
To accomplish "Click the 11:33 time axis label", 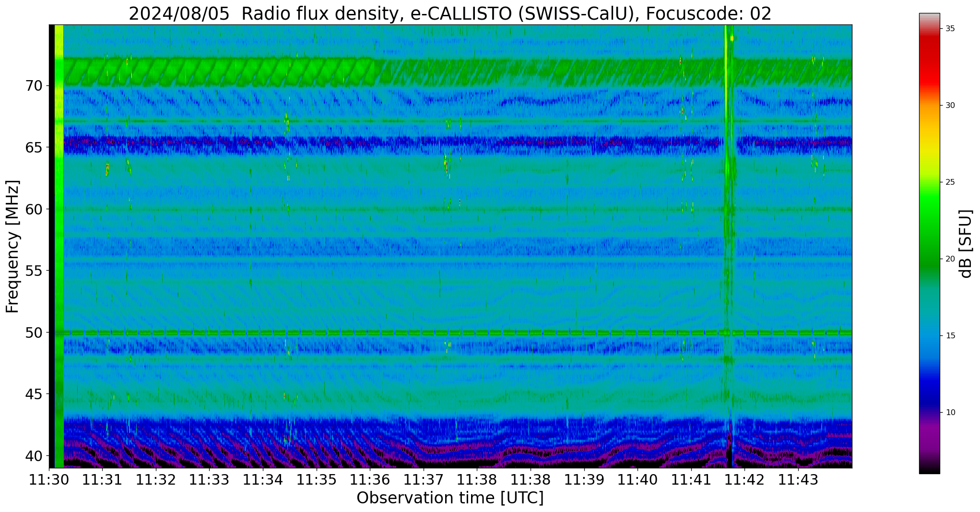I will 209,479.
